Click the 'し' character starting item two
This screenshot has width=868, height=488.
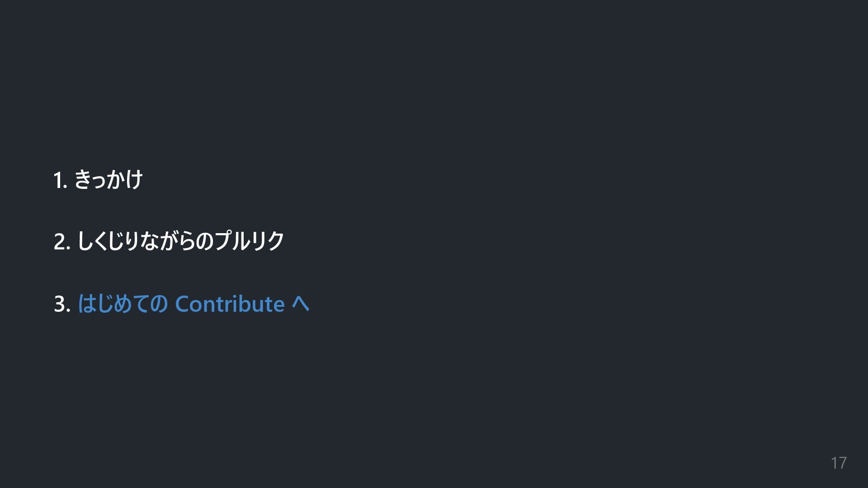[x=84, y=241]
